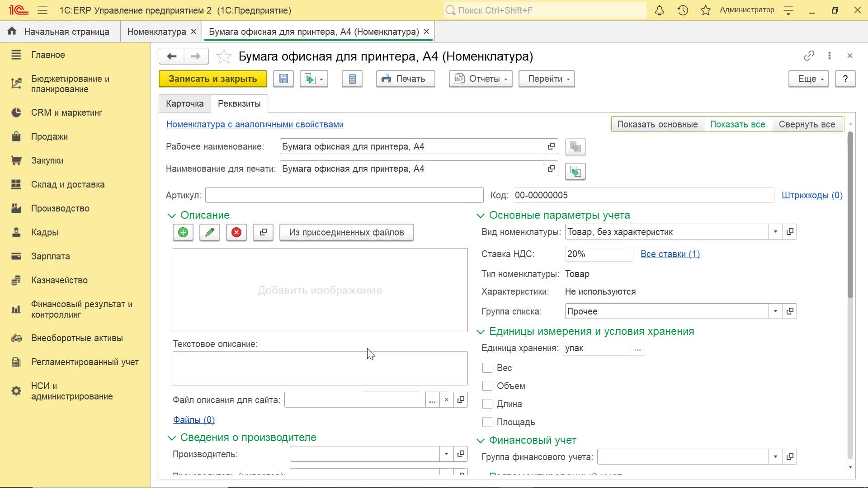Open favorites star in title bar
Viewport: 868px width, 488px height.
pyautogui.click(x=706, y=10)
